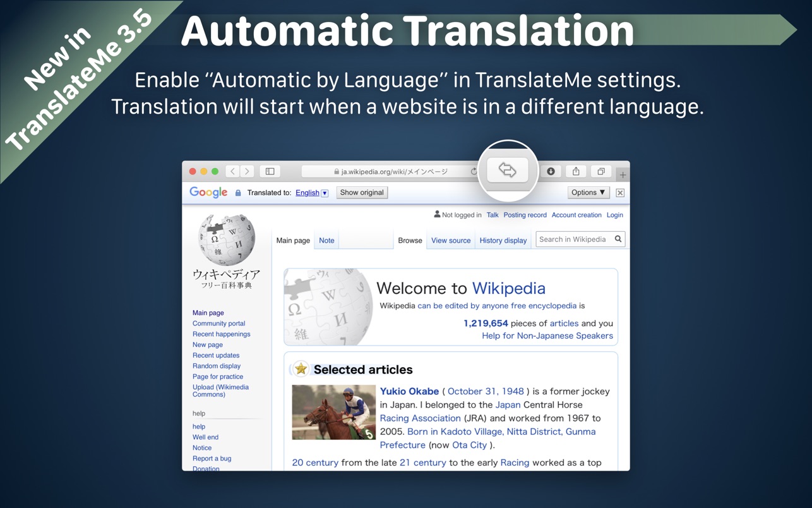The image size is (812, 508).
Task: Click the Show original button
Action: point(362,192)
